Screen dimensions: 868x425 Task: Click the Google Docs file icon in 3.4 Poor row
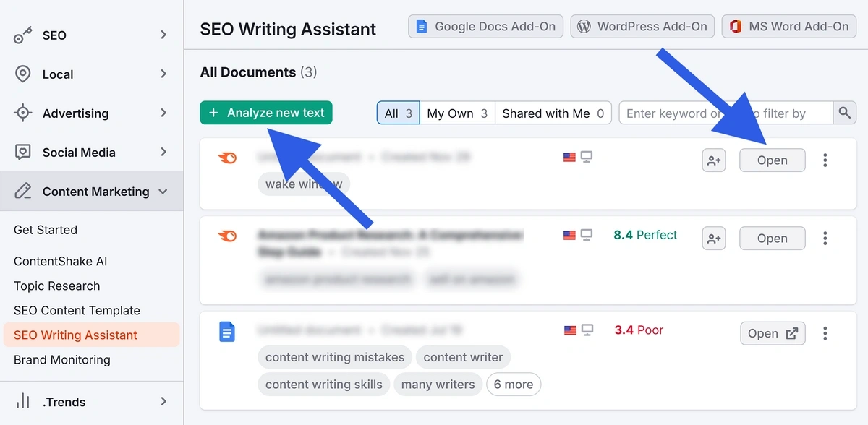[x=227, y=332]
